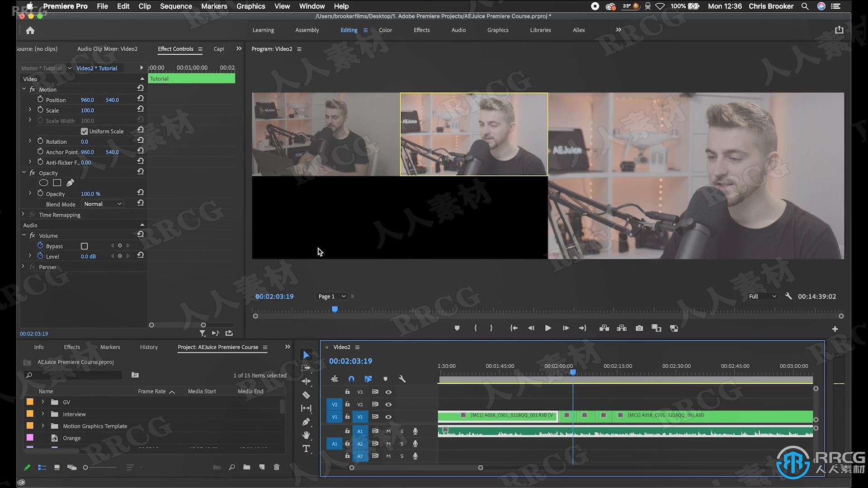Click Program monitor playhead marker
Screen dimensions: 868x488
coord(335,310)
